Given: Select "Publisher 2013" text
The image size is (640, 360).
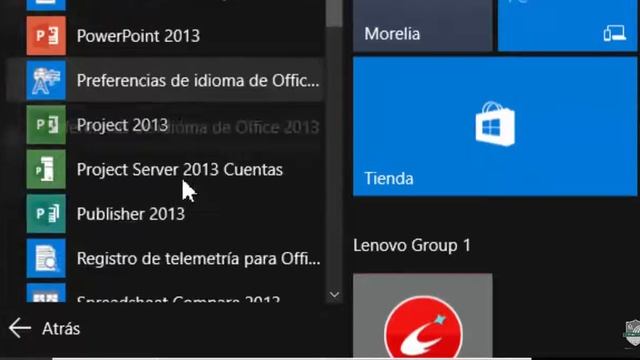Looking at the screenshot, I should tap(131, 214).
